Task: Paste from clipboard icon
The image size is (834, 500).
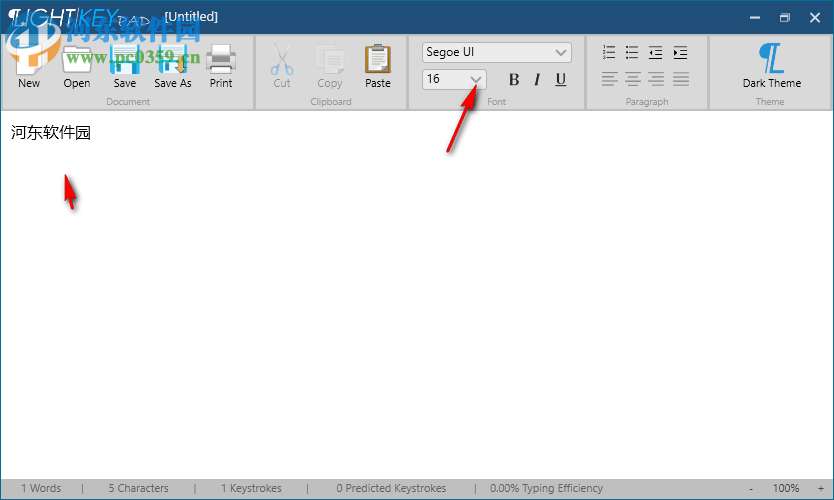Action: click(378, 66)
